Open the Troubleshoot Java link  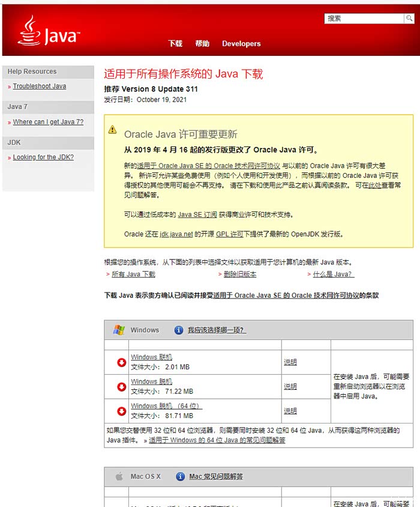point(40,86)
